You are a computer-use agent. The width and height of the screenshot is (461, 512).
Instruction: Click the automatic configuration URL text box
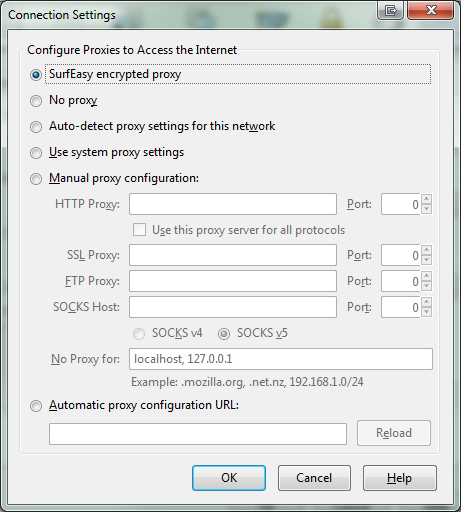(198, 434)
